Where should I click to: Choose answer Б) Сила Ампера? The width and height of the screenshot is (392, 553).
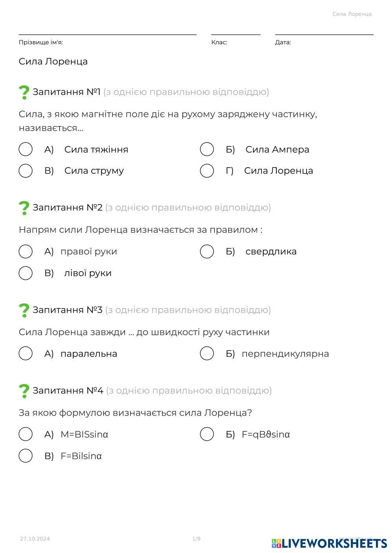click(x=207, y=149)
